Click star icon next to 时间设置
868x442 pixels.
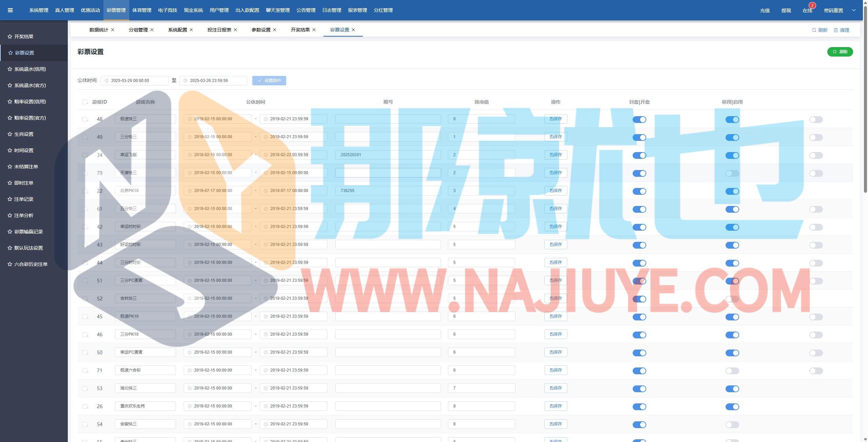point(10,150)
